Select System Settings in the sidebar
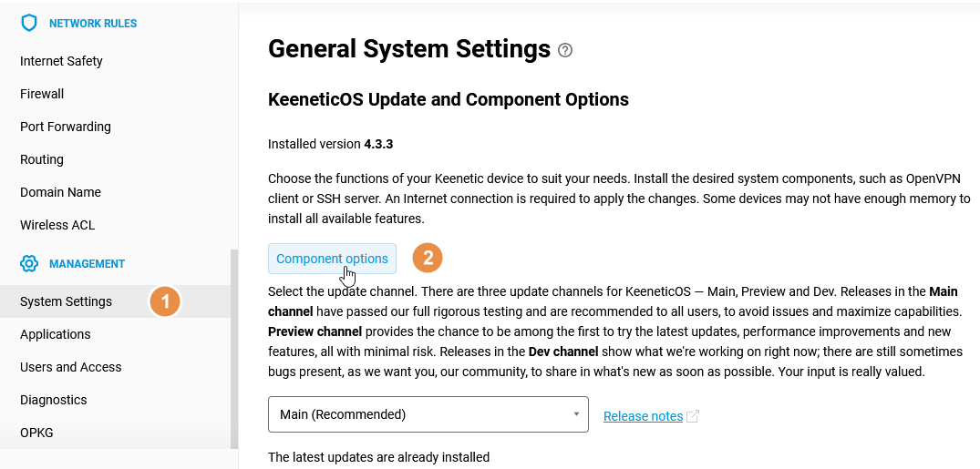This screenshot has width=980, height=469. (66, 301)
